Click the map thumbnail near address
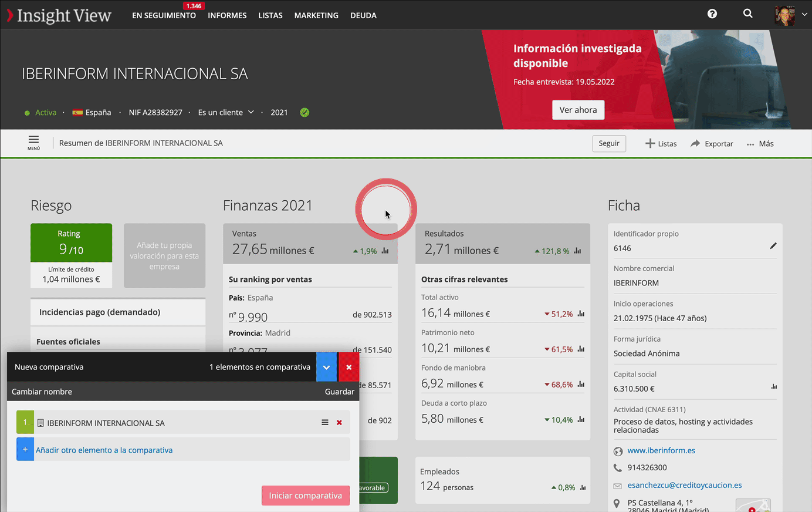The width and height of the screenshot is (812, 512). [x=753, y=505]
